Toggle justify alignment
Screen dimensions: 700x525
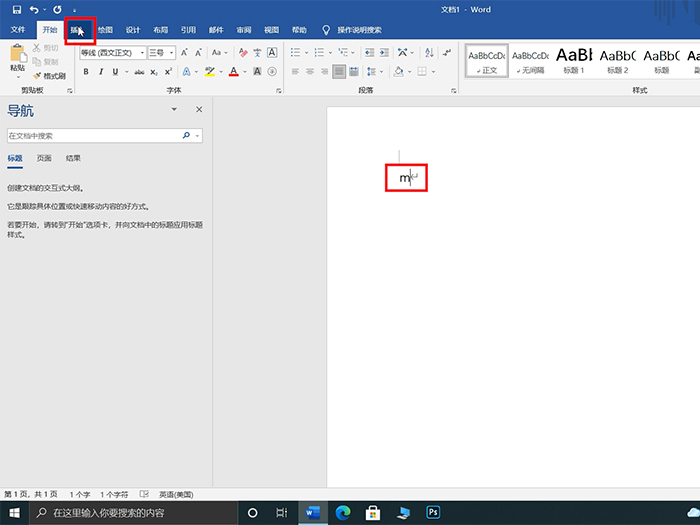pos(339,71)
